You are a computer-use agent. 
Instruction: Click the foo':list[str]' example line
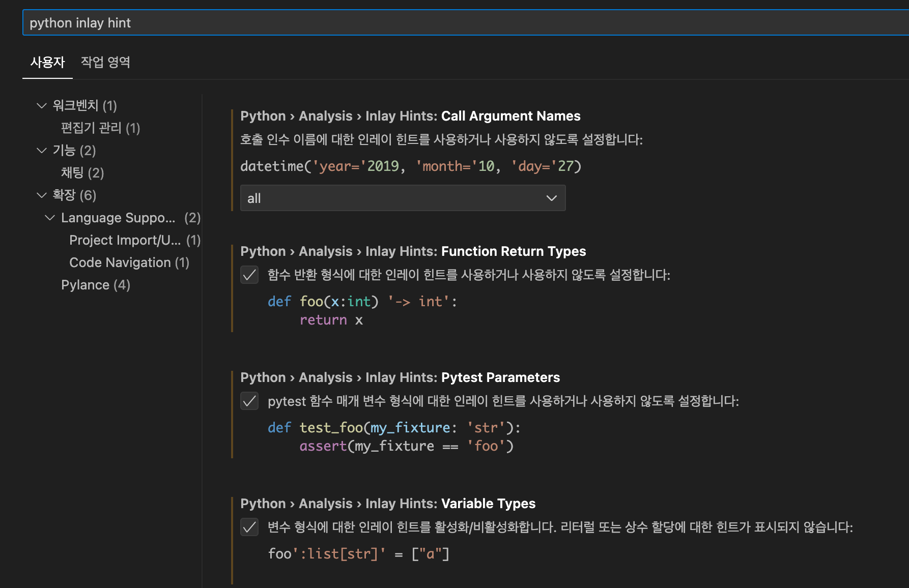click(x=359, y=553)
